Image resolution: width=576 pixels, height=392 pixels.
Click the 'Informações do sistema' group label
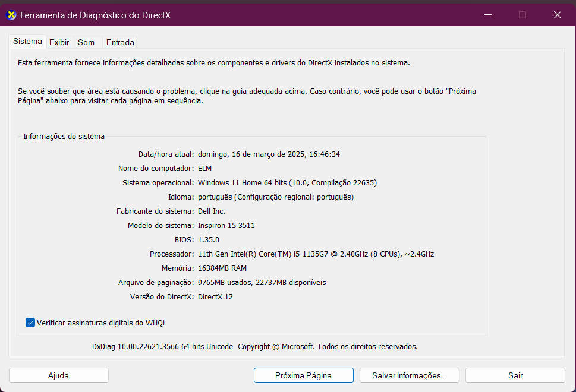coord(64,137)
